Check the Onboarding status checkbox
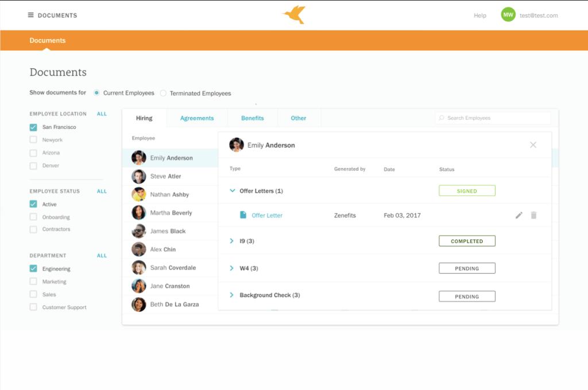The image size is (588, 390). 33,217
